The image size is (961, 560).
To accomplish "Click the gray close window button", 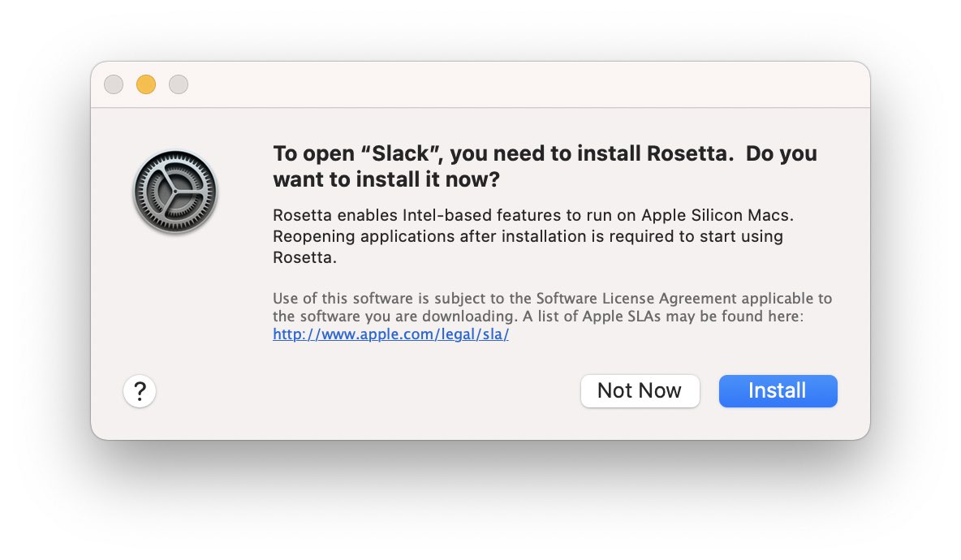I will coord(114,84).
